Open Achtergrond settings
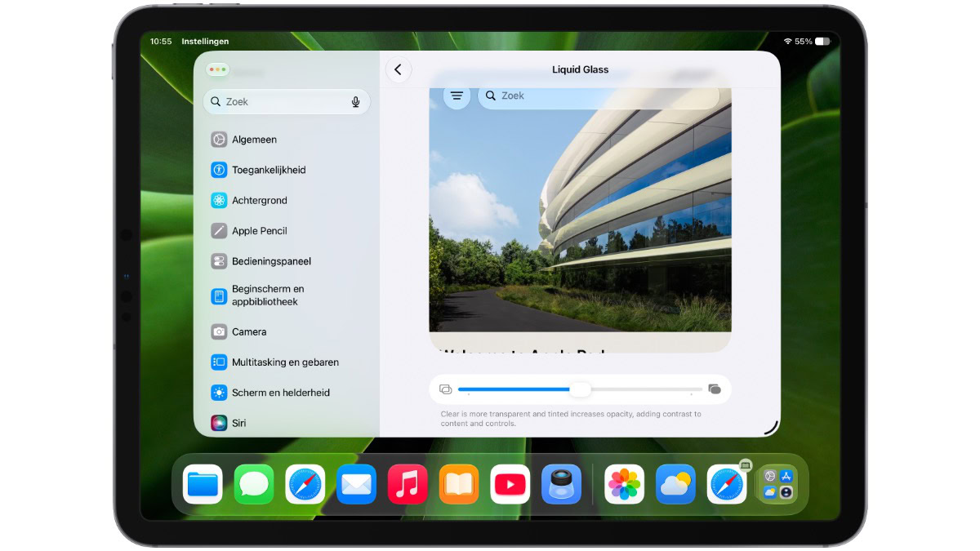This screenshot has height=551, width=980. pyautogui.click(x=287, y=200)
